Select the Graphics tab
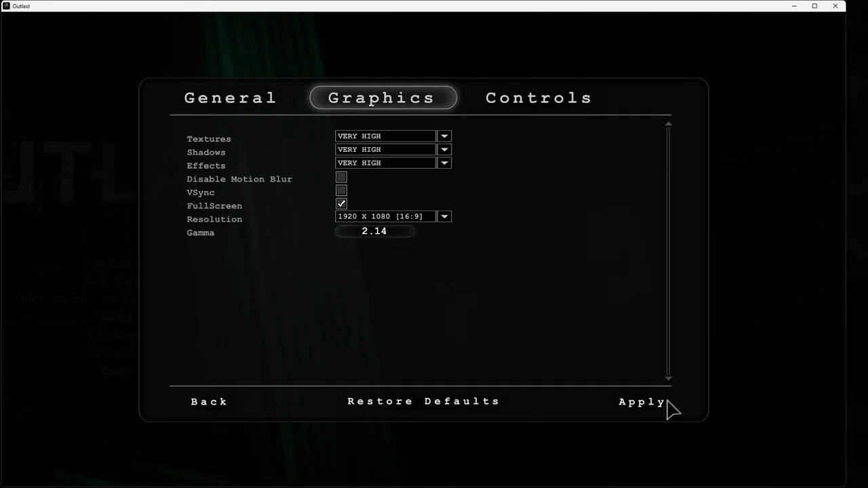This screenshot has width=868, height=488. pyautogui.click(x=383, y=98)
